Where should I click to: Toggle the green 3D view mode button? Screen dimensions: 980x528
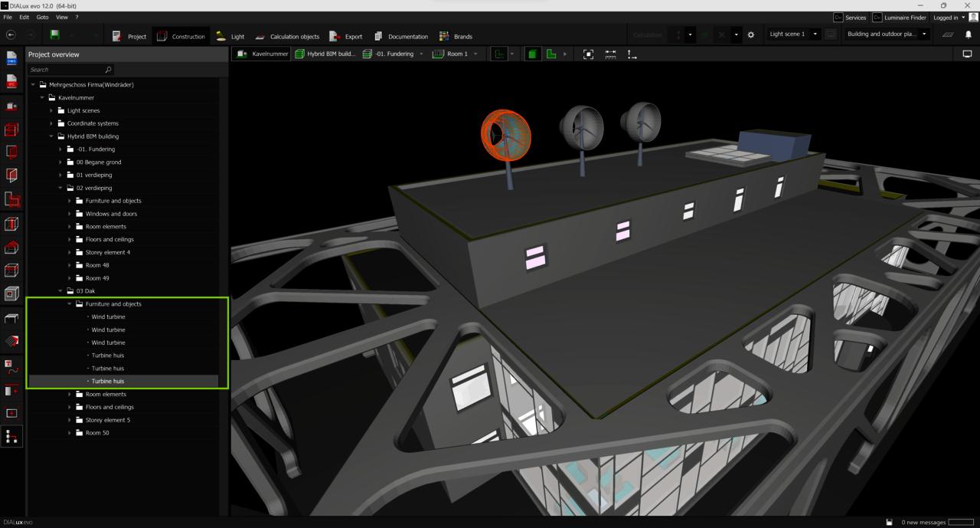point(533,54)
